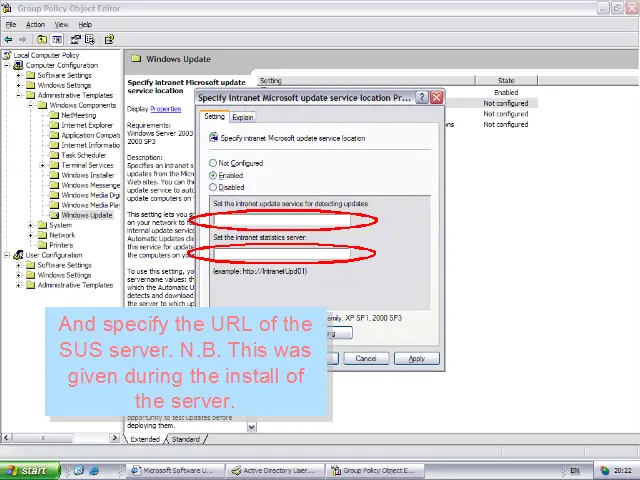Screen dimensions: 640x480
Task: Toggle the Show/Hide Console Tree icon
Action: point(56,40)
